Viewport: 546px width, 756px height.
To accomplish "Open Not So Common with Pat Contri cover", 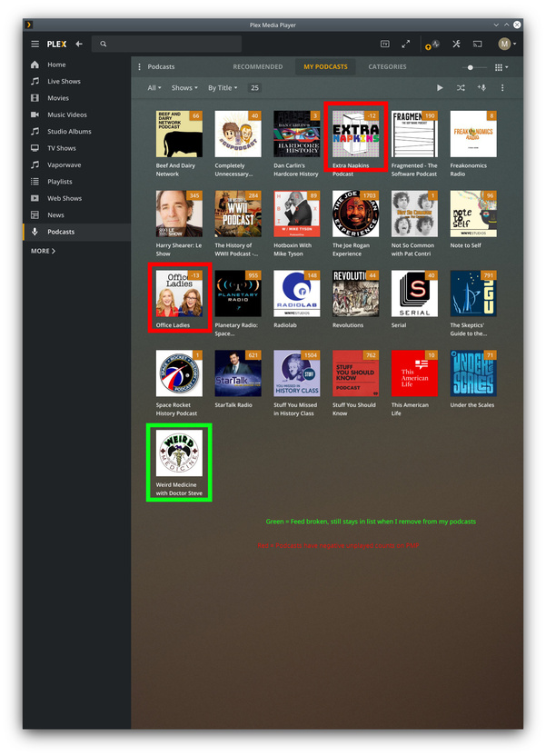I will coord(414,214).
